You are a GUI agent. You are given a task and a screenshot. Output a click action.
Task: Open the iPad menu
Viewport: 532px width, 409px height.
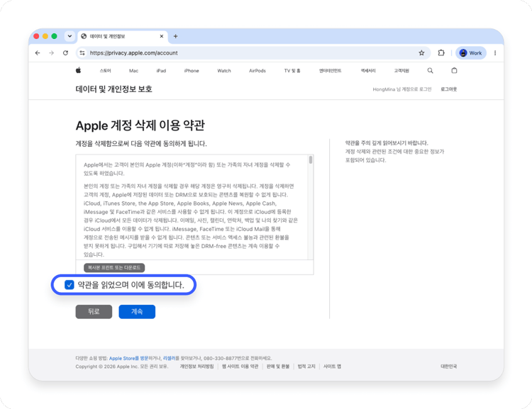(x=161, y=71)
